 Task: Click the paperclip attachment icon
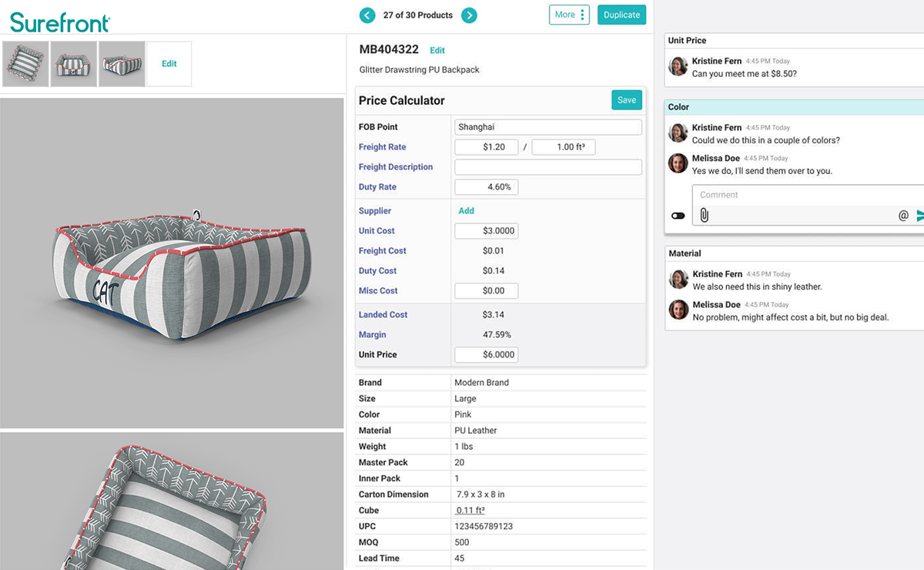click(704, 216)
